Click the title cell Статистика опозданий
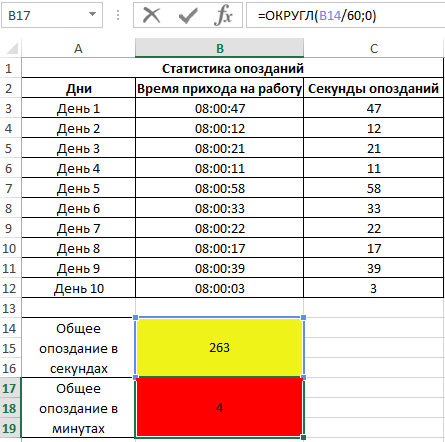This screenshot has height=442, width=445. [x=233, y=68]
